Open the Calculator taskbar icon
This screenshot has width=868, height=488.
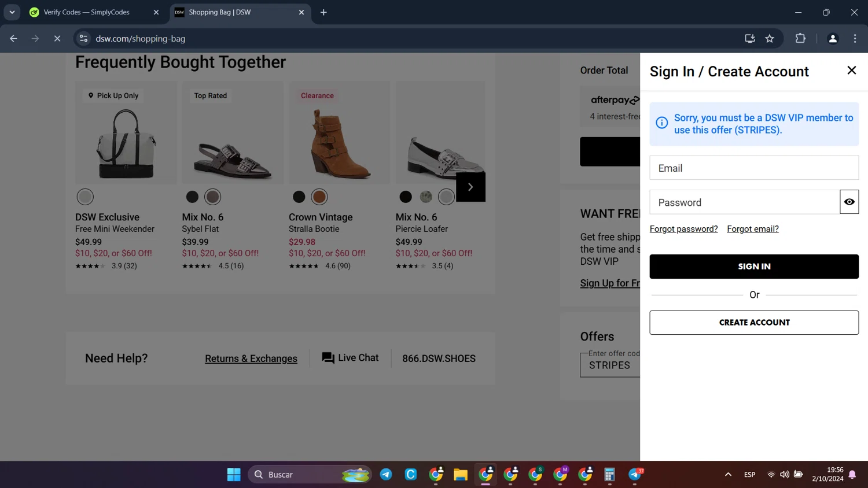click(x=609, y=475)
